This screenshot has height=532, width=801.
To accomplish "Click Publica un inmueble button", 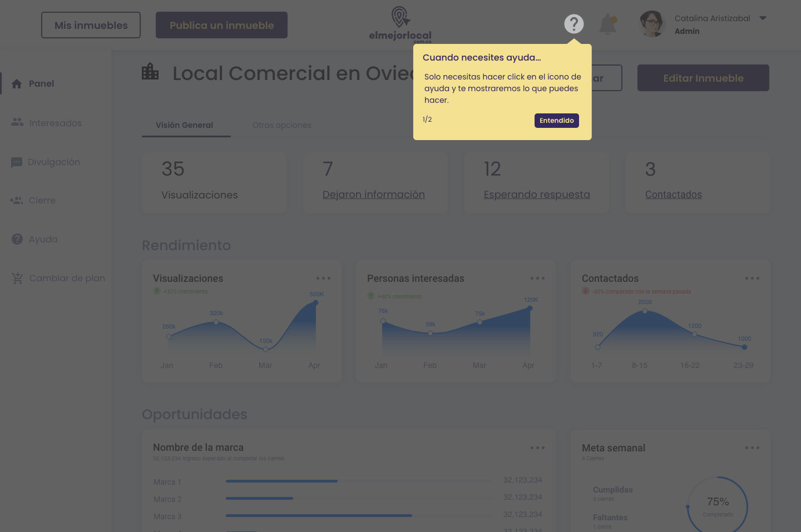I will tap(221, 25).
